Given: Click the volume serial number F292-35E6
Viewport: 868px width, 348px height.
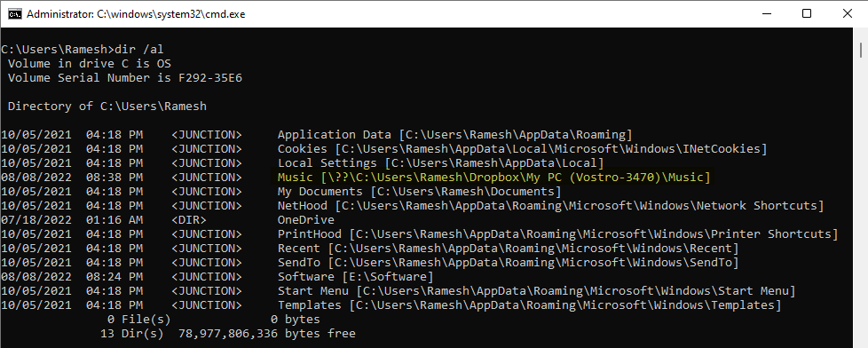Looking at the screenshot, I should 209,77.
